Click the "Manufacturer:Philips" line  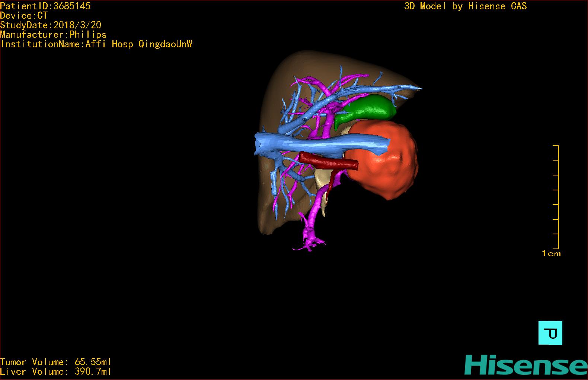[53, 35]
